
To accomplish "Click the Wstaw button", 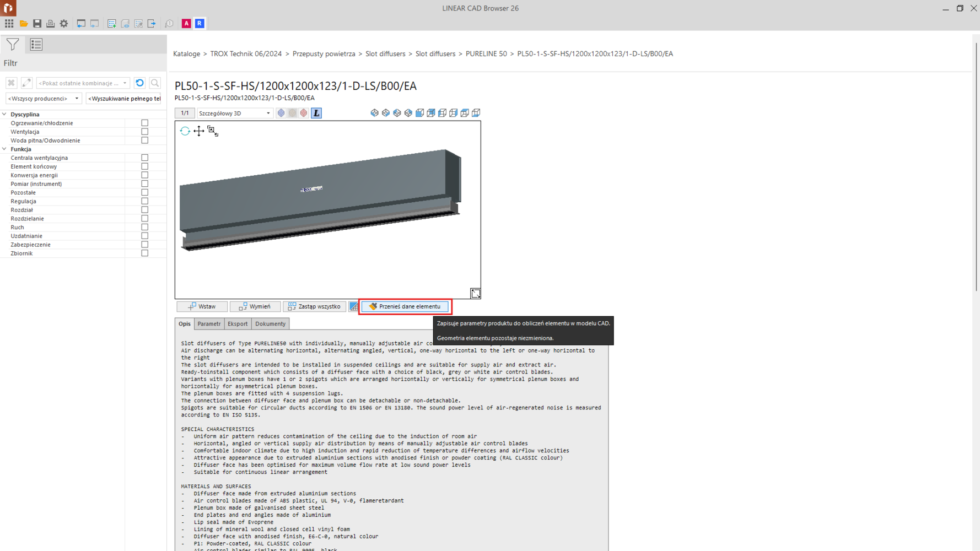I will point(202,306).
